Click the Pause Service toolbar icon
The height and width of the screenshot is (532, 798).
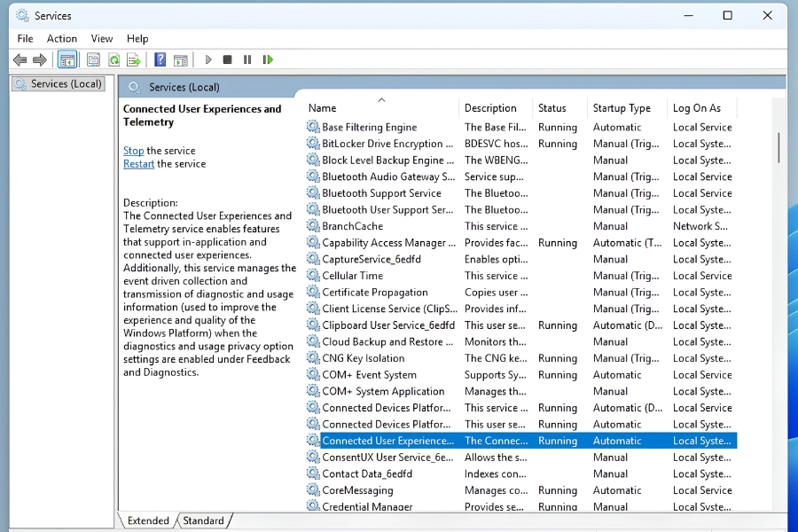(x=247, y=60)
